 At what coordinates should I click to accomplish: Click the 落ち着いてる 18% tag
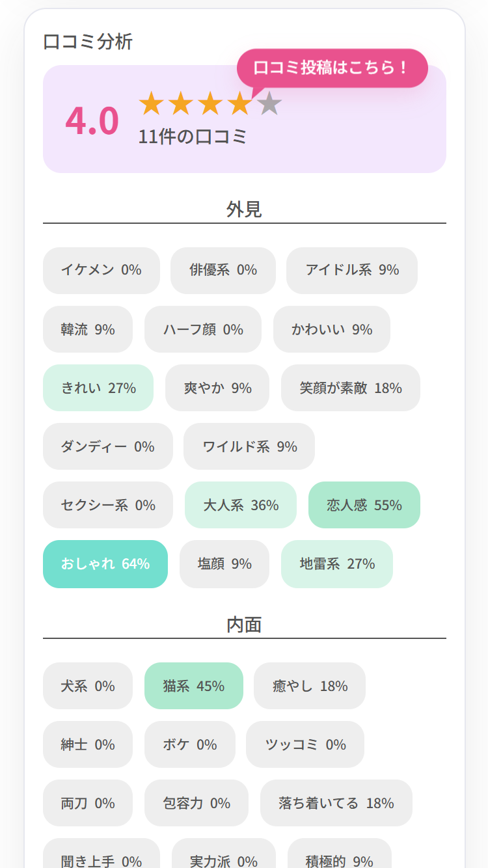336,804
